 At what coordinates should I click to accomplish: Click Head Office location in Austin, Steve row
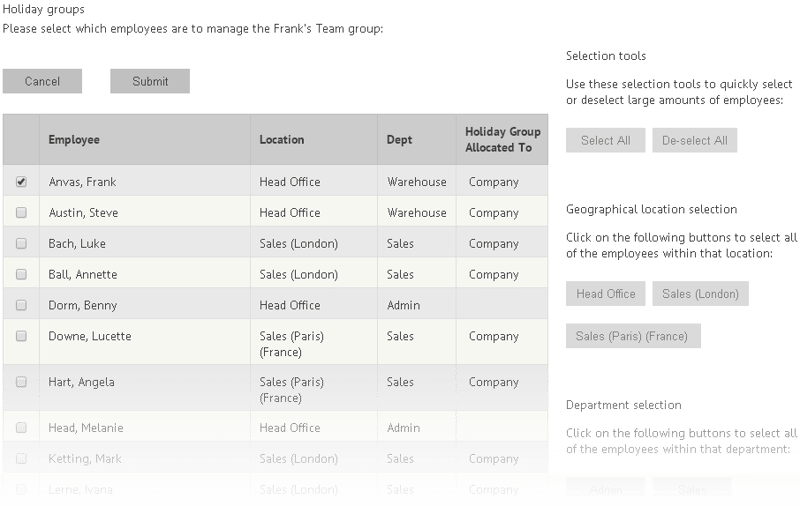(290, 213)
